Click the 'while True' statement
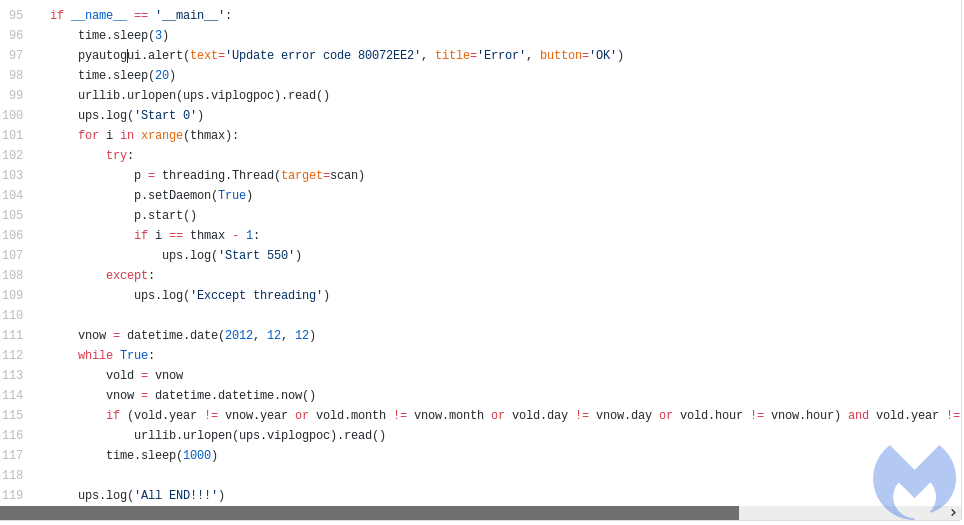This screenshot has width=964, height=525. [112, 356]
